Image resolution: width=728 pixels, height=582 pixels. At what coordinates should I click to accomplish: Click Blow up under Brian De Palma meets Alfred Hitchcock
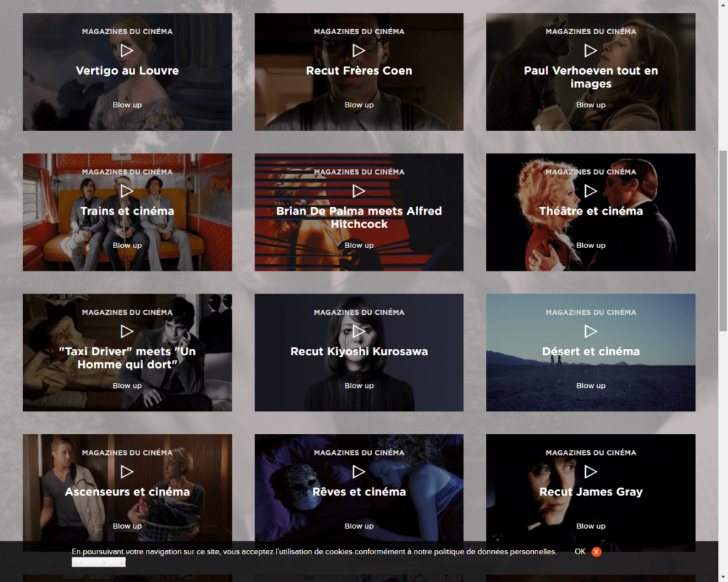[359, 245]
